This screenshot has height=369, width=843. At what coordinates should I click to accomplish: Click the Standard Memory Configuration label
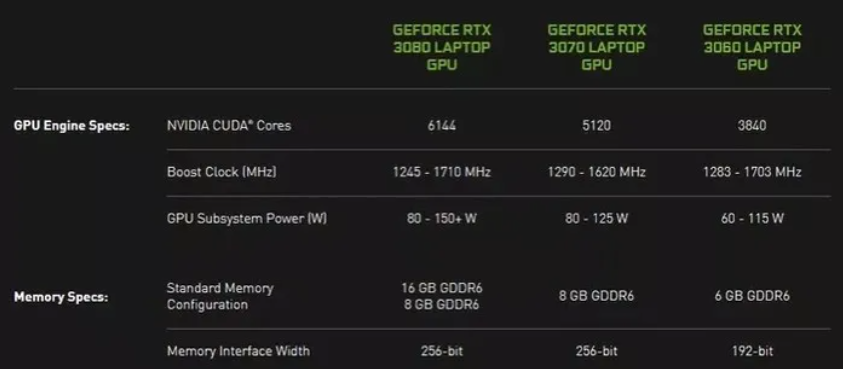220,296
